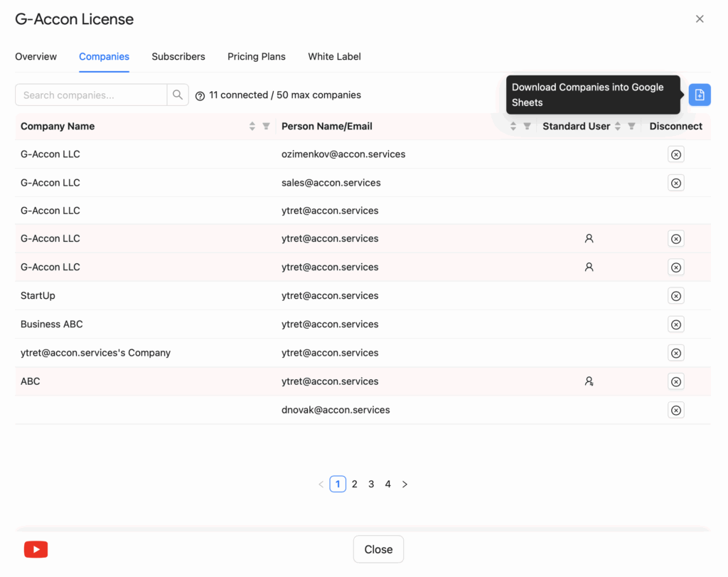Click the help icon beside connected companies count
This screenshot has width=728, height=577.
click(x=200, y=95)
